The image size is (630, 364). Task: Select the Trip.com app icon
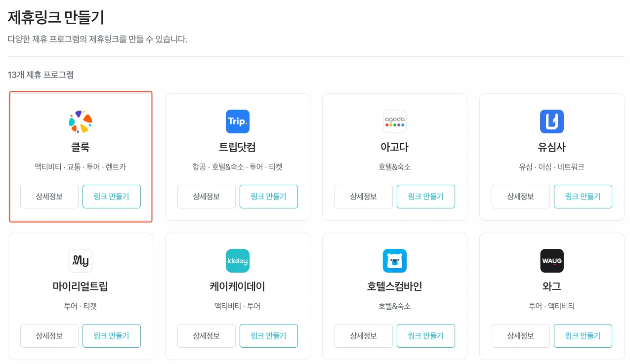point(238,121)
